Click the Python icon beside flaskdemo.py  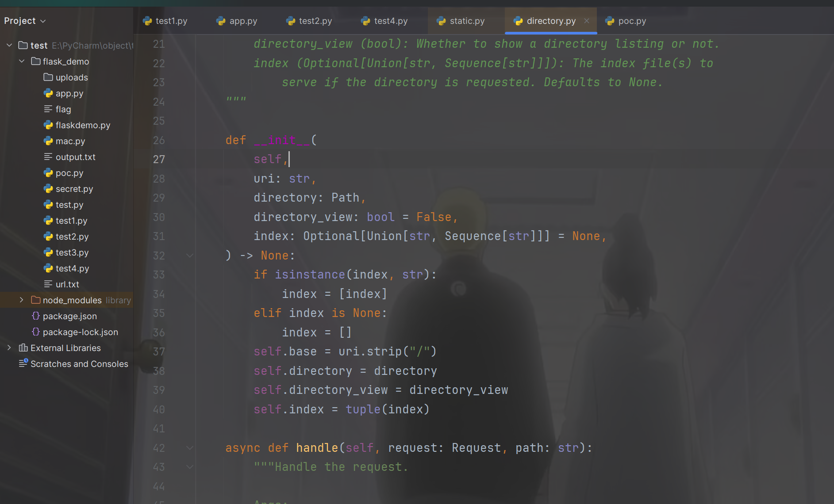click(x=48, y=125)
